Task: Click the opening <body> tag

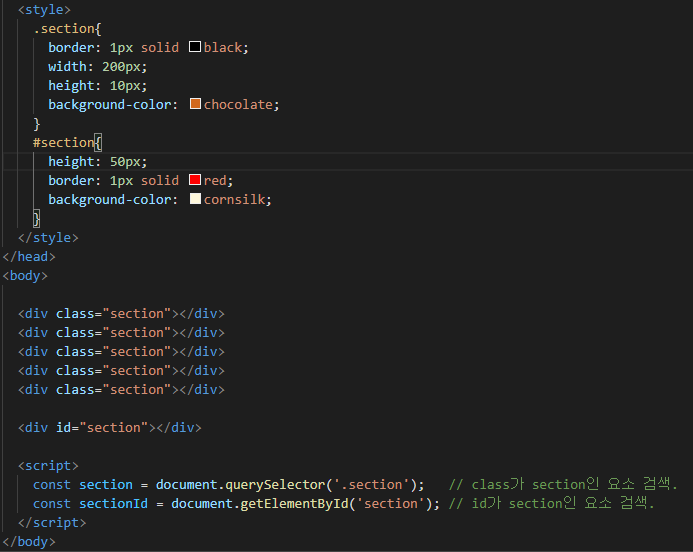Action: 25,276
